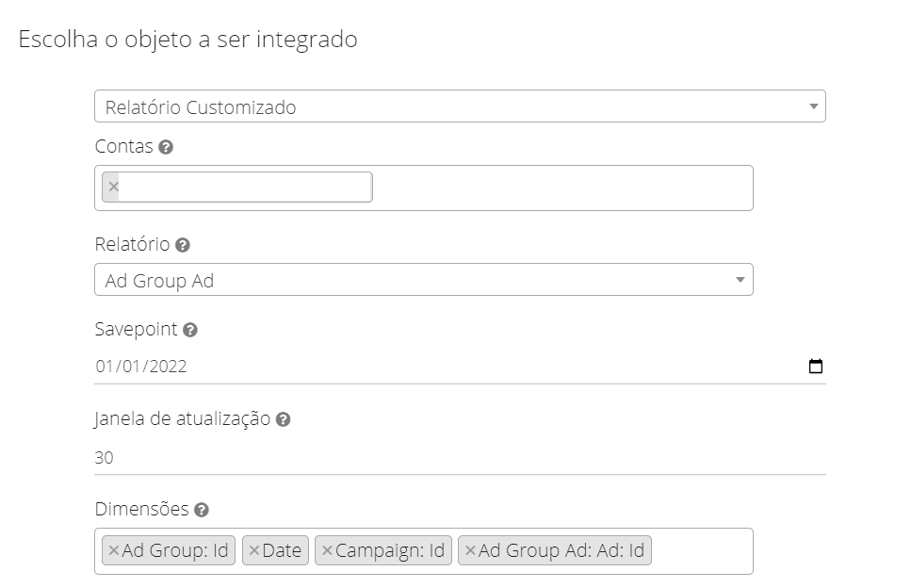Click the help icon next to Contas

point(166,147)
